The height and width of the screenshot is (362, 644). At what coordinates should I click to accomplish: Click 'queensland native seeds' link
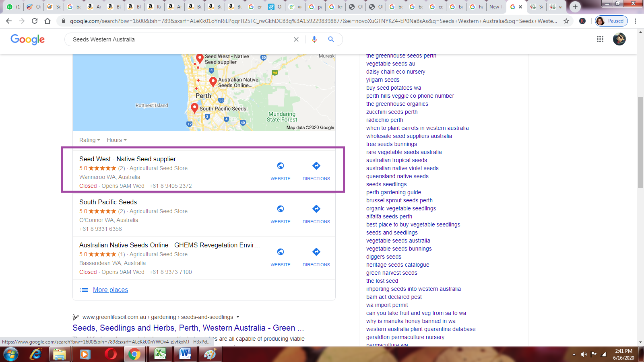click(397, 176)
